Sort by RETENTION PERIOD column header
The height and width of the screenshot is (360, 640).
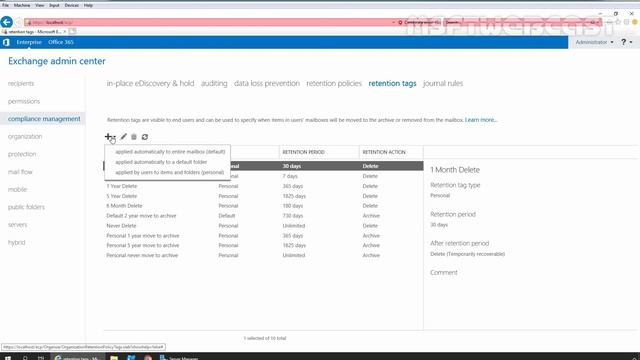[303, 152]
